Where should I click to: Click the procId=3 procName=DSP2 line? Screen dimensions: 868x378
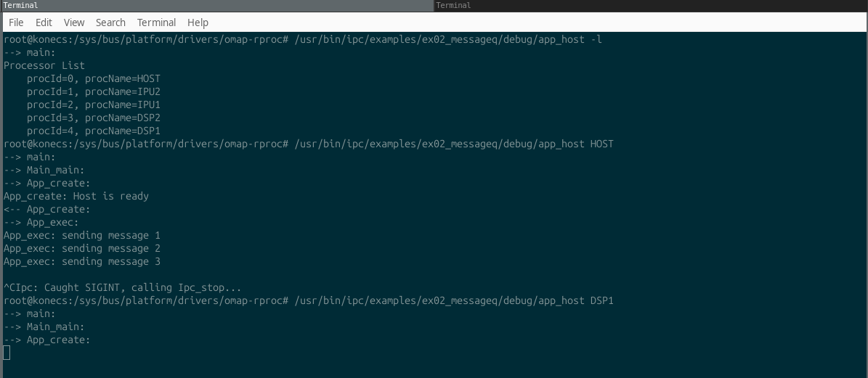[94, 118]
